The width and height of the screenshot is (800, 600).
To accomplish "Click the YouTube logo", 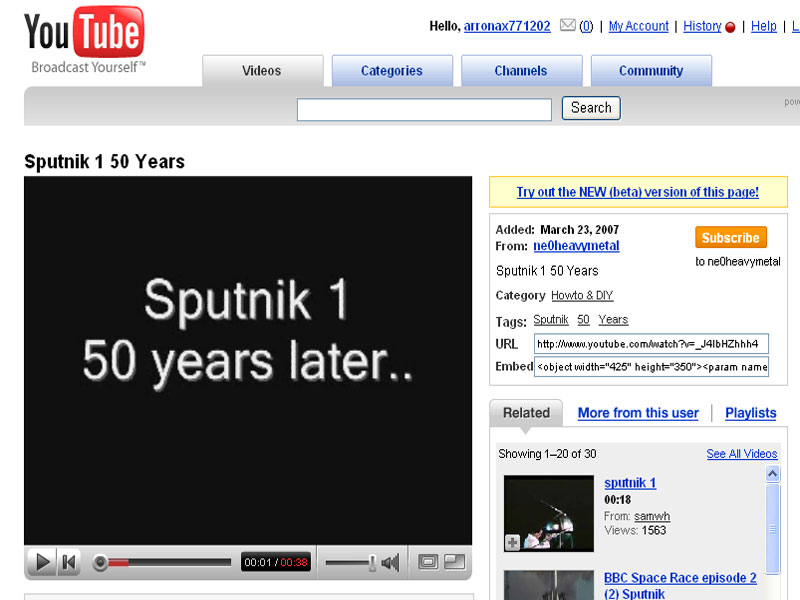I will [x=84, y=39].
